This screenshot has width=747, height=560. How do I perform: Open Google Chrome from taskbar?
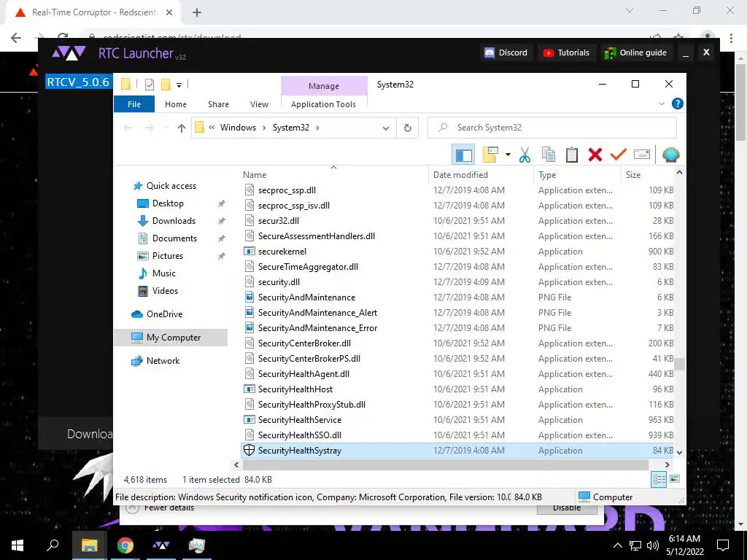(x=125, y=545)
